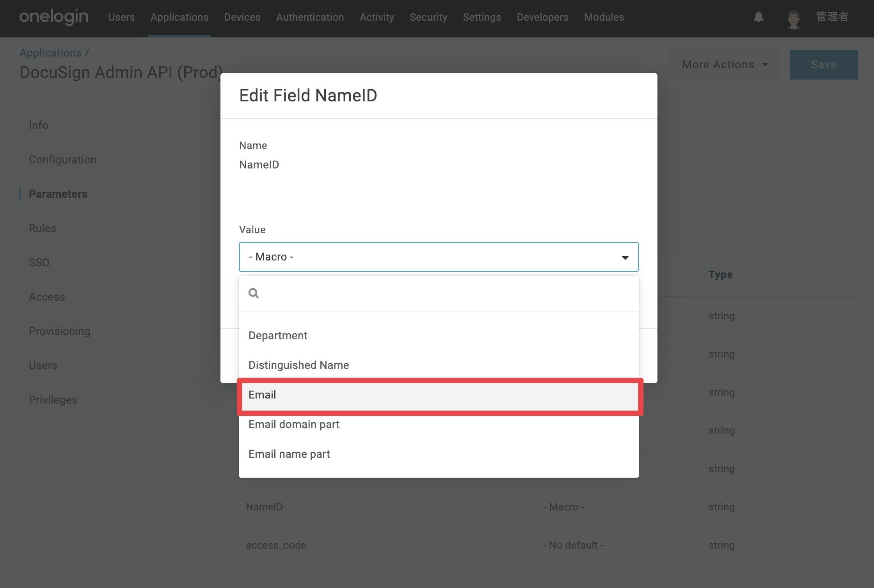Switch to the Access tab

coord(47,297)
